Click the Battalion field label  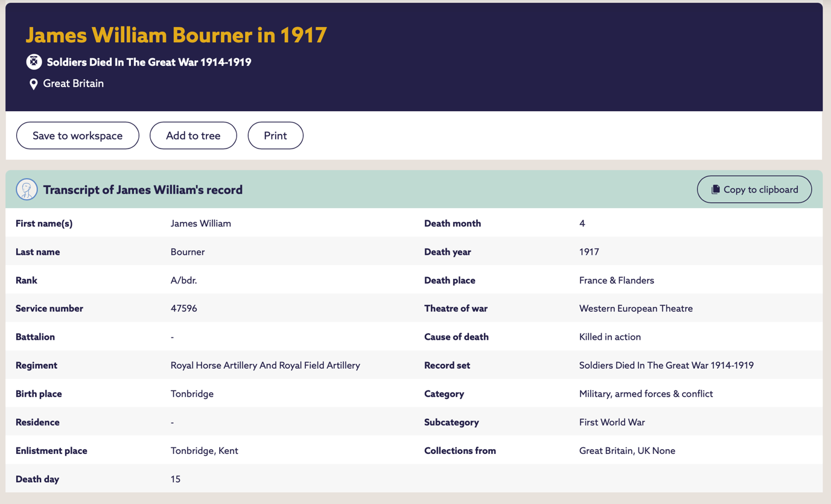pyautogui.click(x=35, y=337)
